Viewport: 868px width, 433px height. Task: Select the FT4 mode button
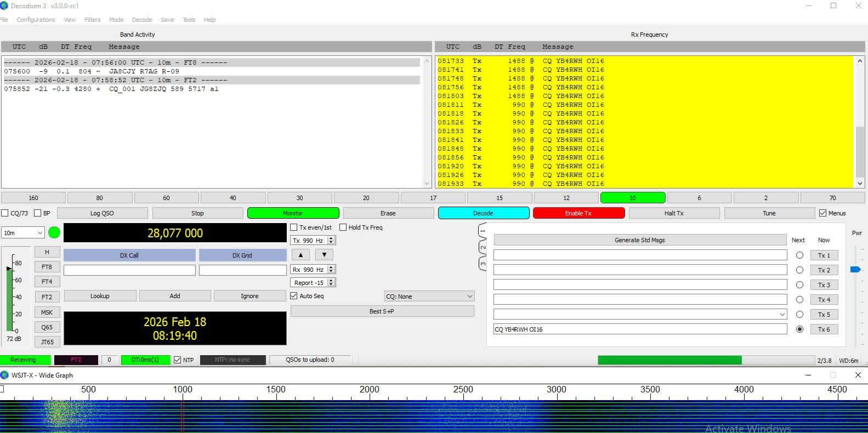point(47,282)
